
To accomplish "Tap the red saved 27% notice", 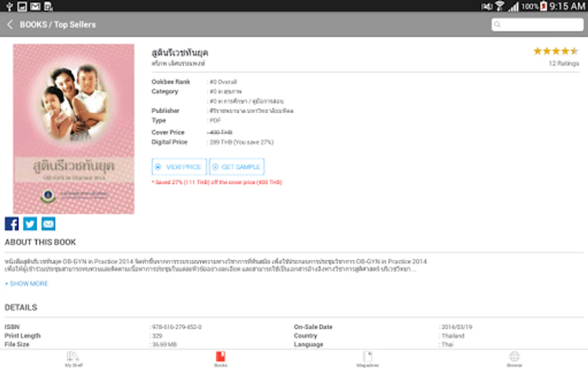I will (x=217, y=182).
